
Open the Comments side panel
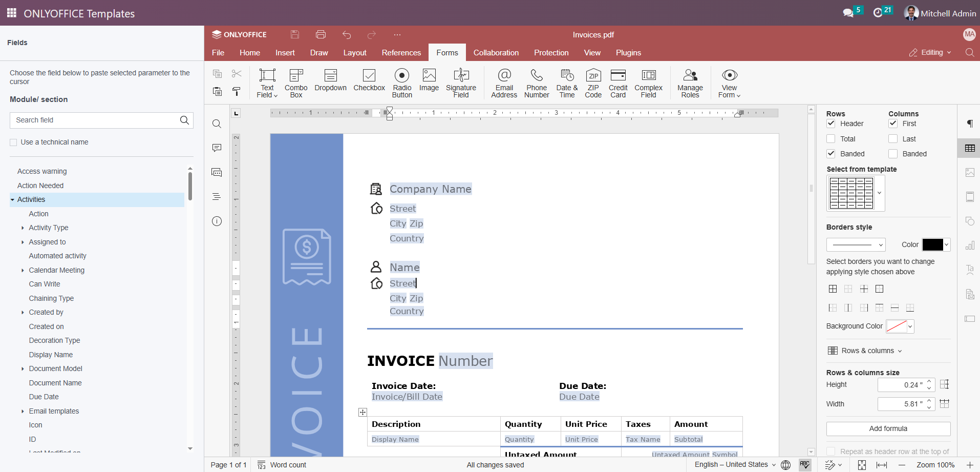[x=217, y=148]
